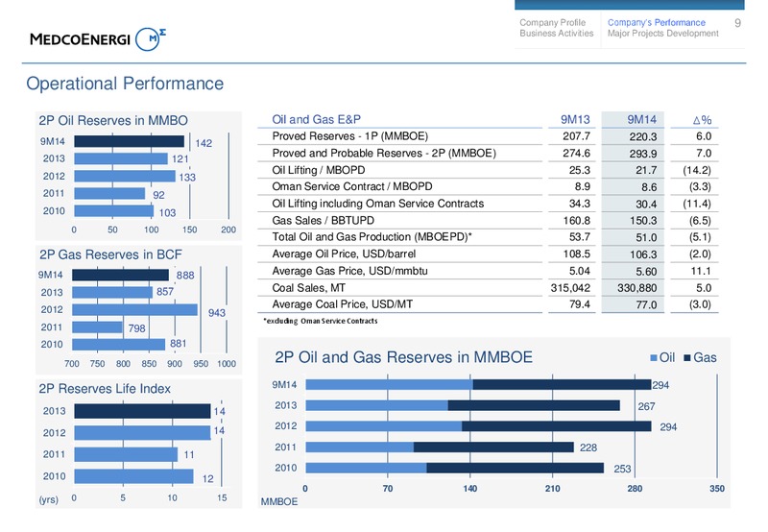
Task: Click the 5.60 gas price value
Action: point(646,272)
